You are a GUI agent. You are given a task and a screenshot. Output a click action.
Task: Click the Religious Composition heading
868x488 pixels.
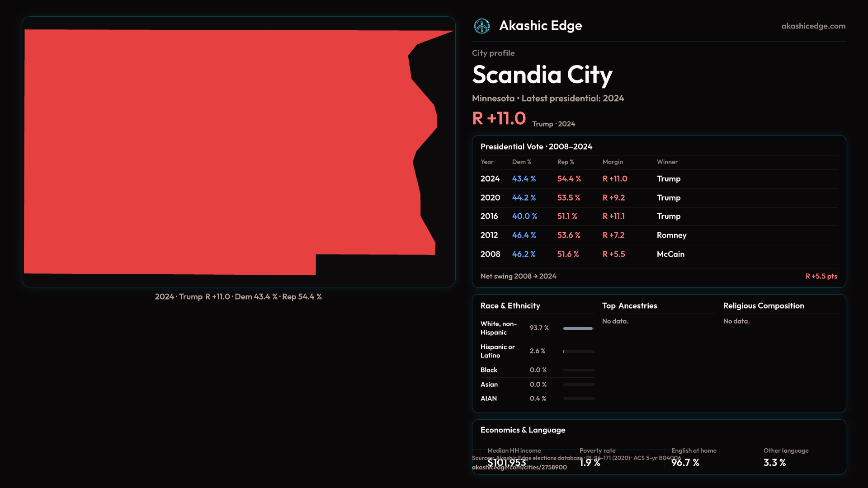[763, 306]
